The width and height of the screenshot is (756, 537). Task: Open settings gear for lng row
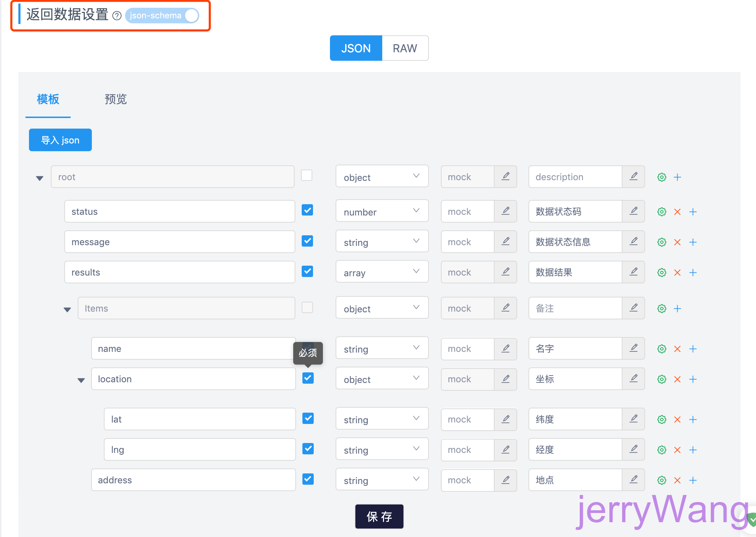(x=662, y=450)
